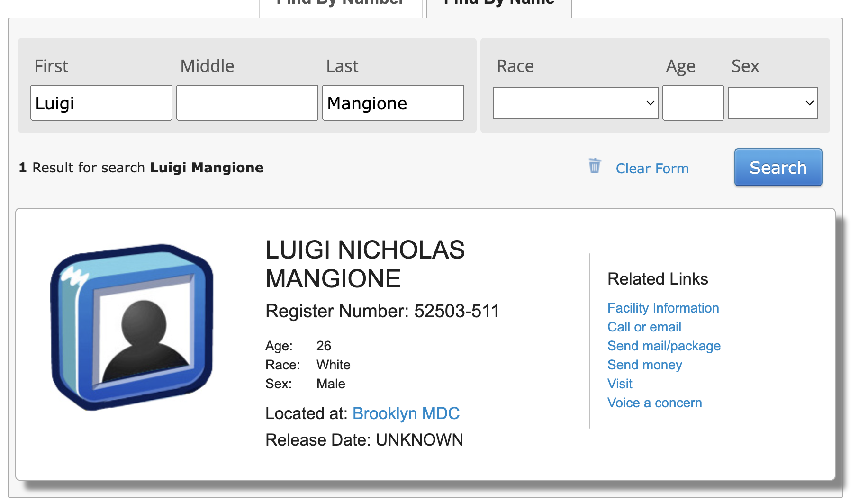868x501 pixels.
Task: Click the Clear Form link
Action: click(652, 168)
